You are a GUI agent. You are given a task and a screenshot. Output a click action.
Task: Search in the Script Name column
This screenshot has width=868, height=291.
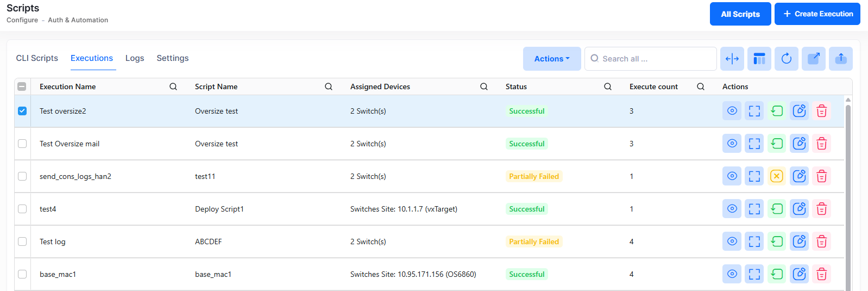tap(329, 86)
